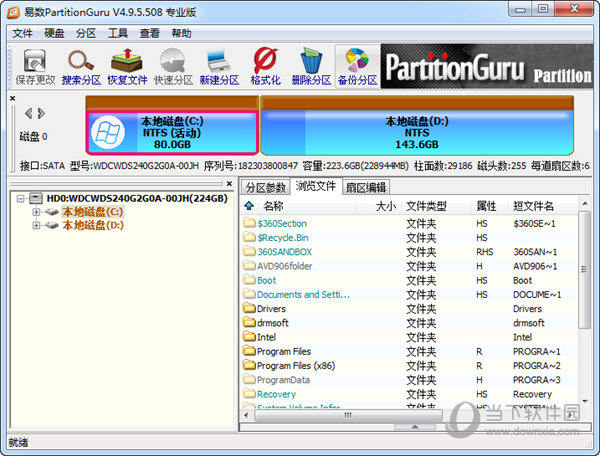The height and width of the screenshot is (456, 600).
Task: Select HD0:WDCWDS240G2G0A-00JH(224GB) tree item
Action: (x=137, y=198)
